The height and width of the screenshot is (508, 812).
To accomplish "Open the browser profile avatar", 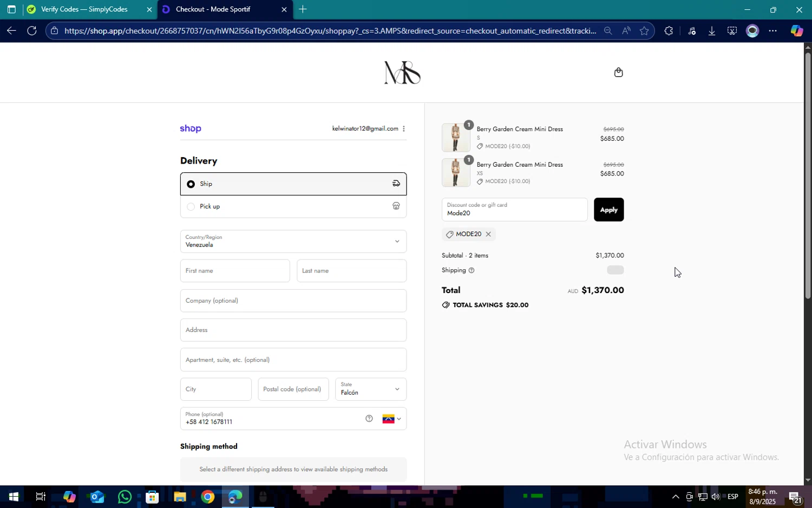I will coord(752,31).
